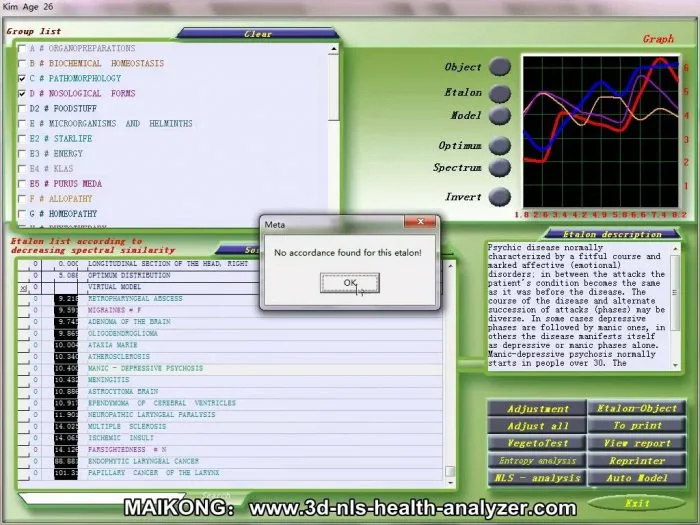Click up arrow of etalon list scrollbar
The width and height of the screenshot is (700, 525).
tap(450, 266)
